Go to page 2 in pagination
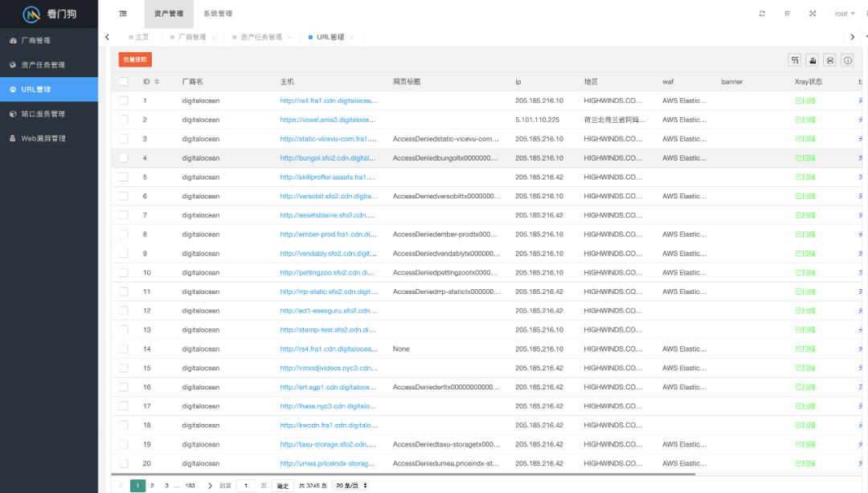This screenshot has height=493, width=868. 152,486
